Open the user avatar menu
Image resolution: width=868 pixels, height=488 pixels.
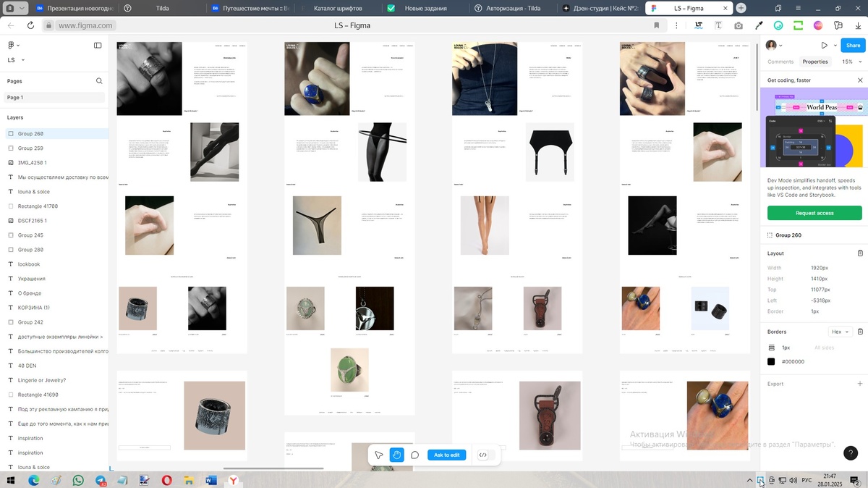coord(775,45)
